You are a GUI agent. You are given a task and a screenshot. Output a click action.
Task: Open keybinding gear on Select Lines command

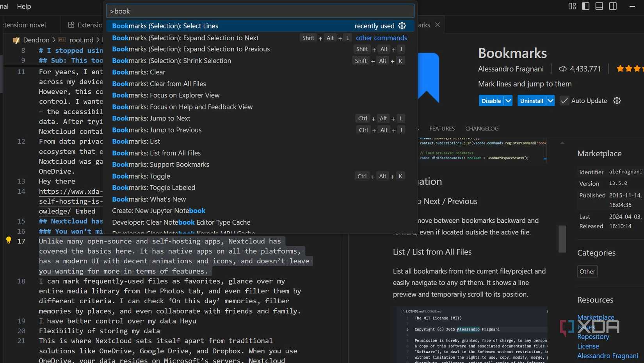point(402,25)
